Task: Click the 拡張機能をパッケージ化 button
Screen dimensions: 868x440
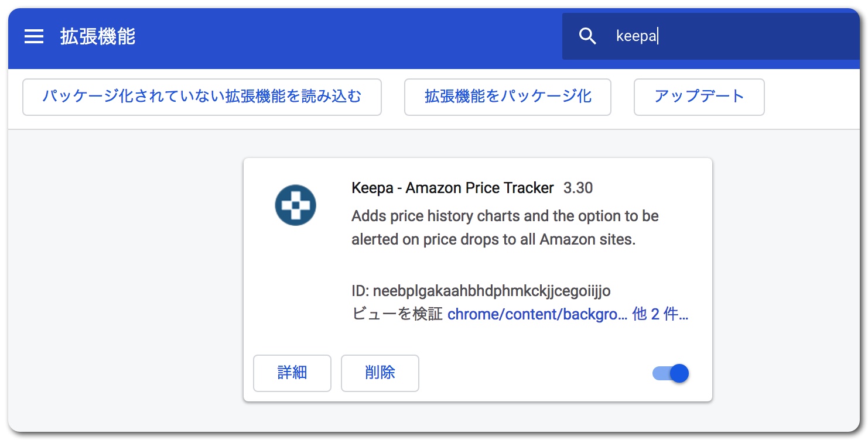Action: [507, 97]
